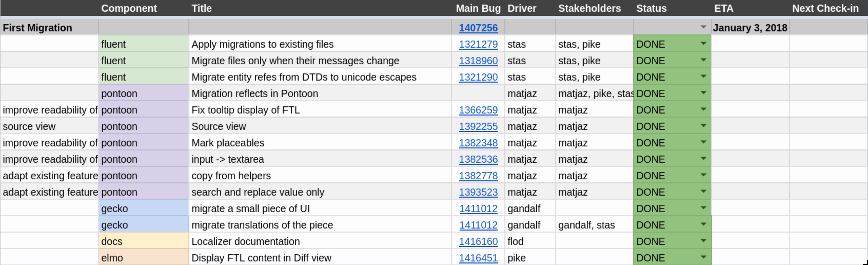The image size is (868, 265).
Task: Select the January 3, 2018 ETA cell
Action: click(750, 28)
